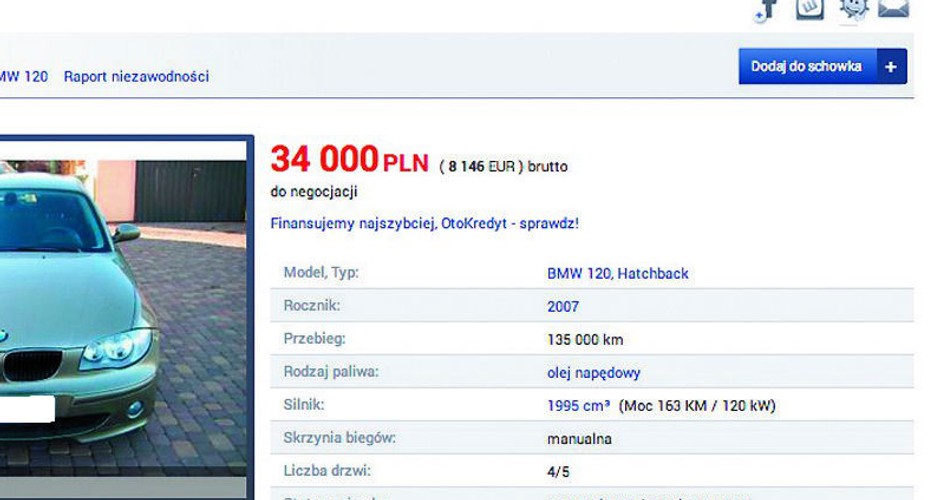
Task: Click the Rocznik label
Action: pos(312,306)
